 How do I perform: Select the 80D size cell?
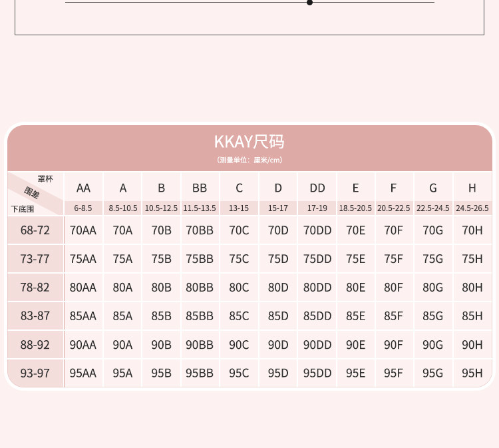tap(278, 287)
